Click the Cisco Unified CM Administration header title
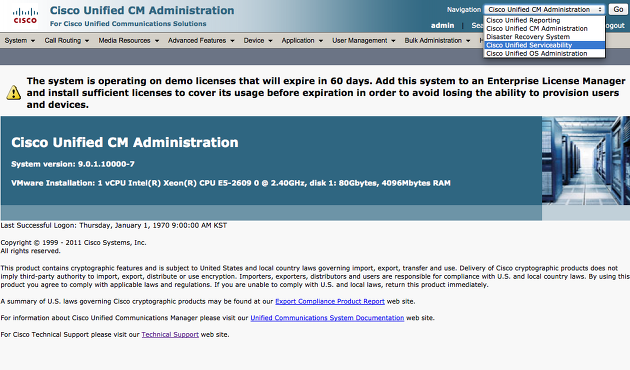 [142, 10]
